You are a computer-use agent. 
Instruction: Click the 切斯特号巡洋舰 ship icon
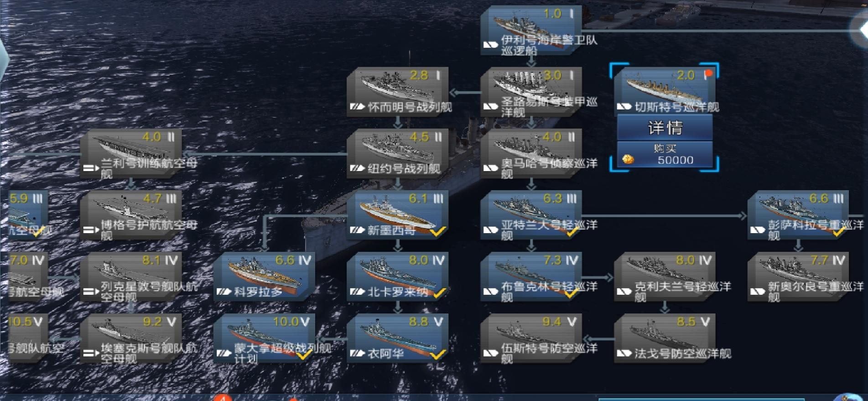tap(665, 90)
